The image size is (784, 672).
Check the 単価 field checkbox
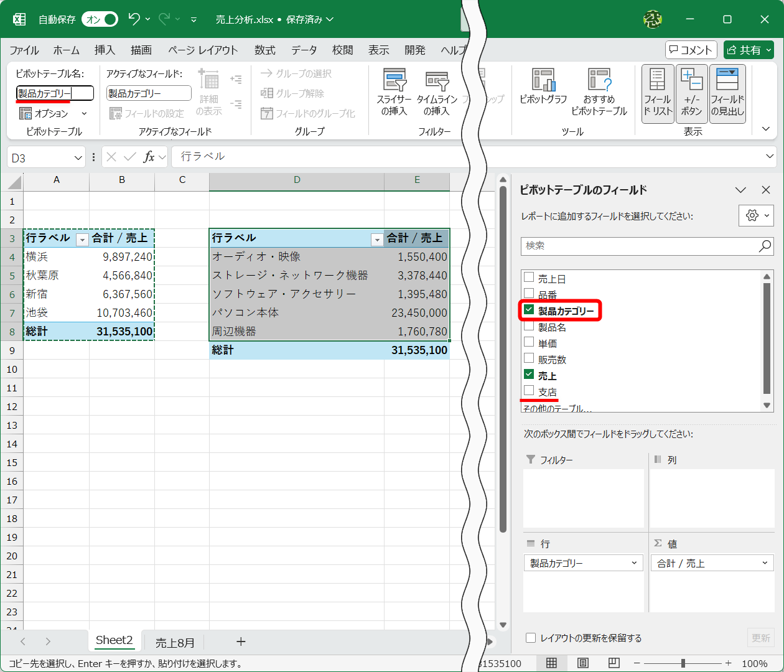(529, 342)
